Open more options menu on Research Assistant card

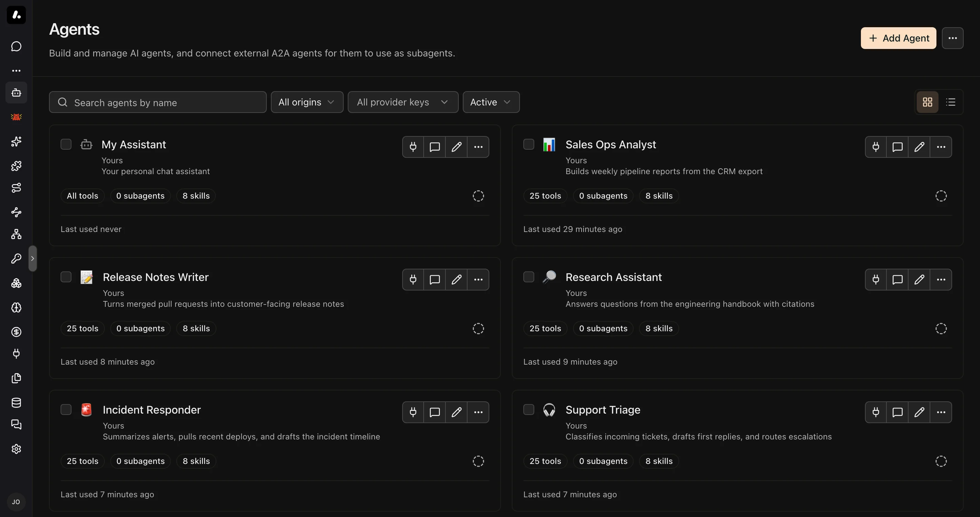pos(941,279)
